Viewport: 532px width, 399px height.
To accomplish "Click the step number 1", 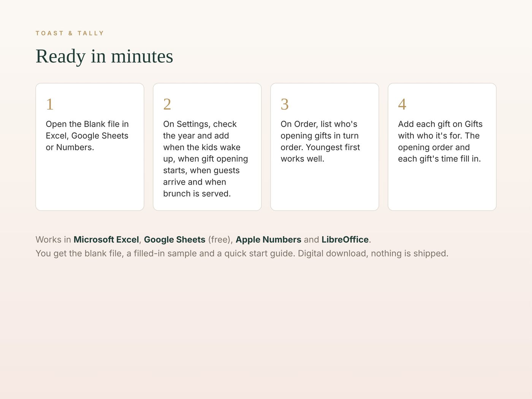I will [x=50, y=104].
